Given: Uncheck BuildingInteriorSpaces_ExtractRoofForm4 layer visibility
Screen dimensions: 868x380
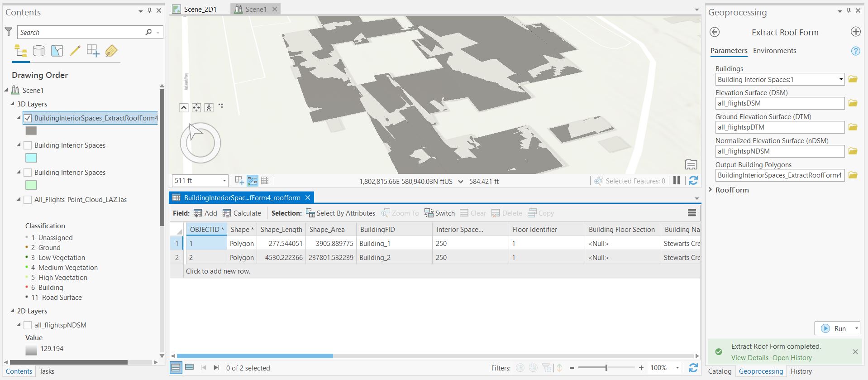Looking at the screenshot, I should (x=28, y=118).
